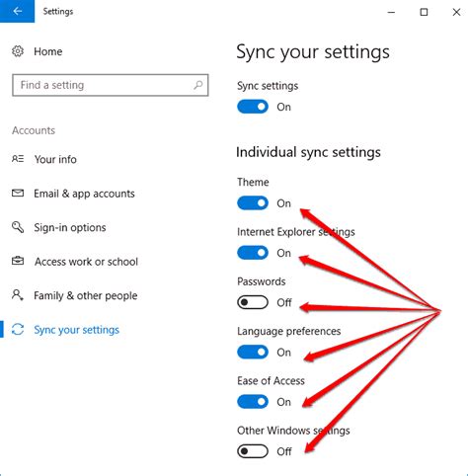Screen dimensions: 468x476
Task: Click the Settings window title text
Action: (x=58, y=12)
